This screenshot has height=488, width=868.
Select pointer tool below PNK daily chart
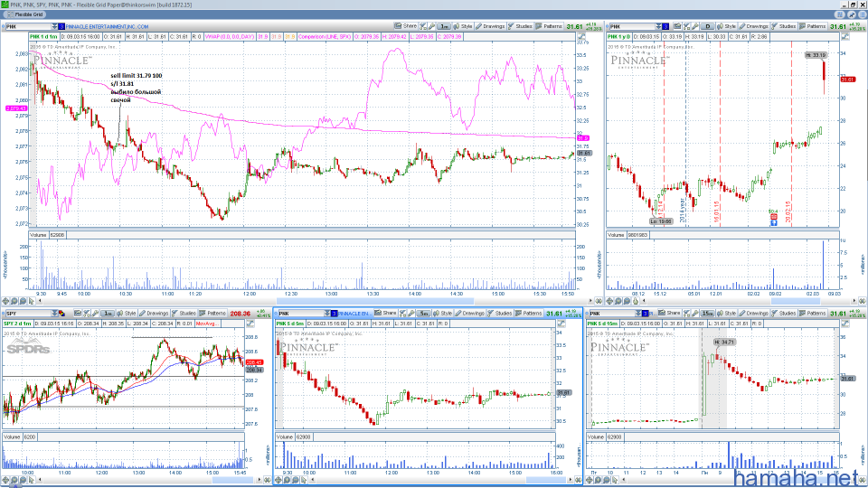click(x=636, y=301)
